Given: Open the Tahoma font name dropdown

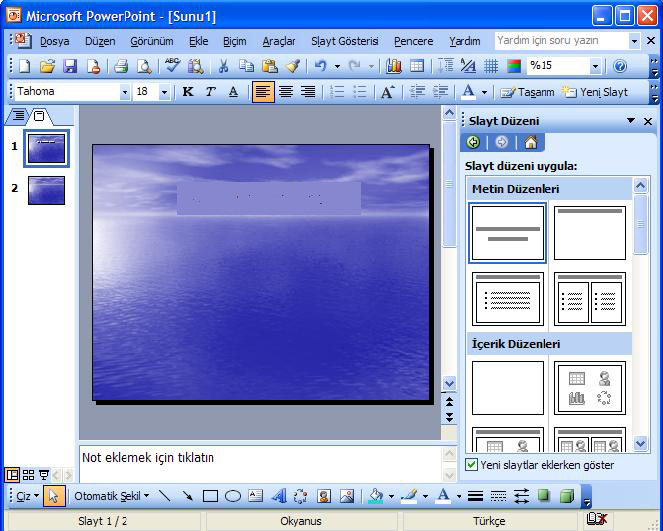Looking at the screenshot, I should coord(125,92).
